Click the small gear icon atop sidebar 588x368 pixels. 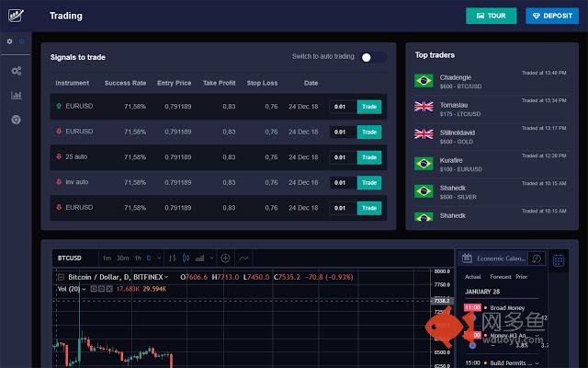pyautogui.click(x=10, y=41)
